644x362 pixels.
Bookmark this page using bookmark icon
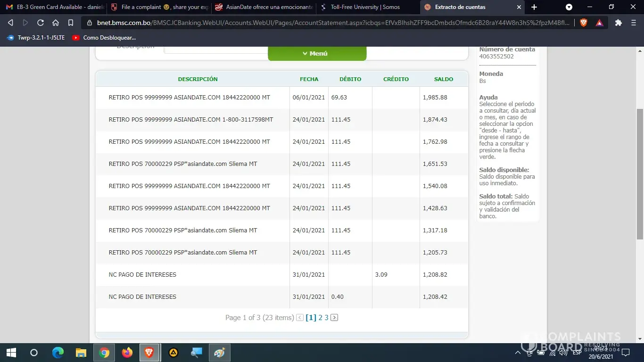71,23
